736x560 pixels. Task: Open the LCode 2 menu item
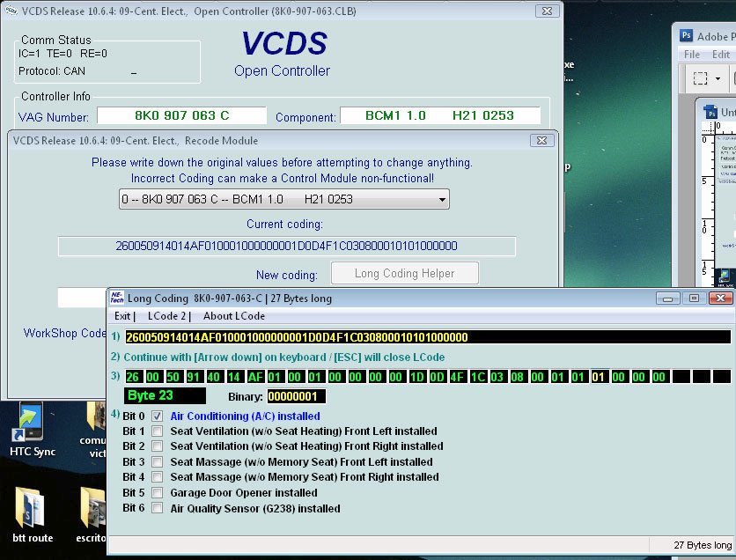tap(166, 316)
